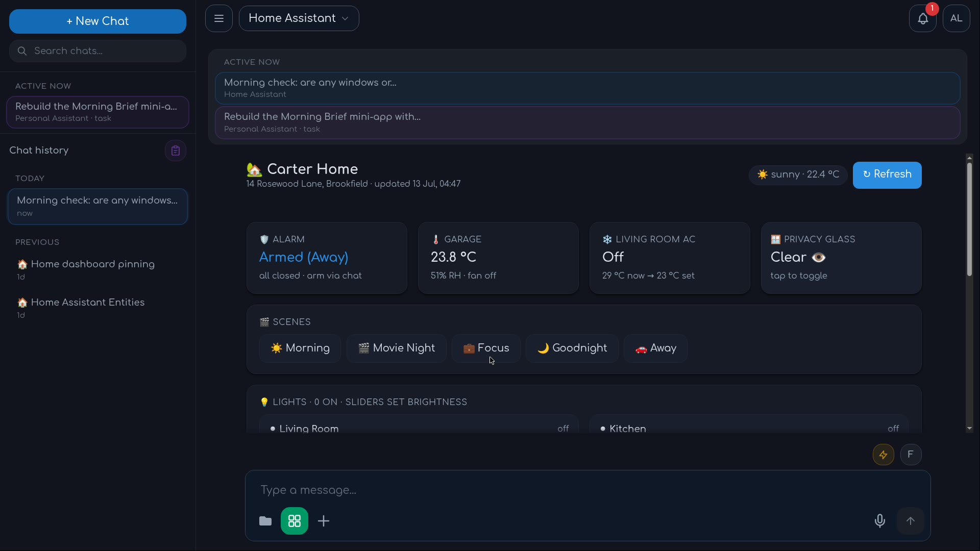This screenshot has width=980, height=551.
Task: Click the search magnifier icon
Action: [x=22, y=51]
